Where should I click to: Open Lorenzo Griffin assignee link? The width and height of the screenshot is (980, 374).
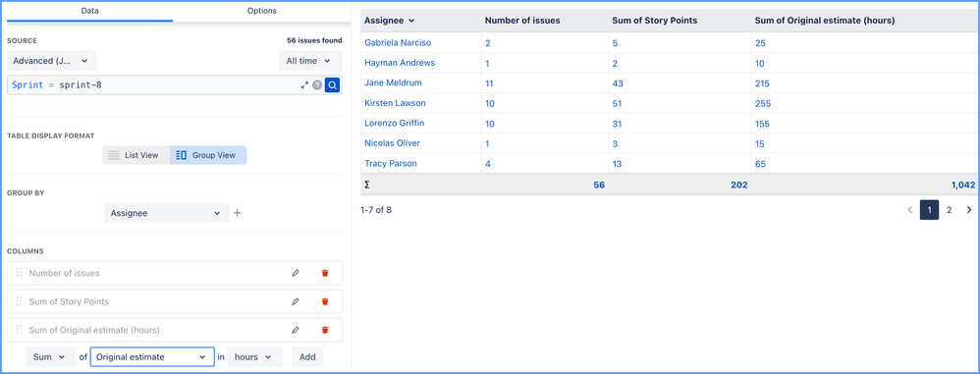tap(395, 124)
